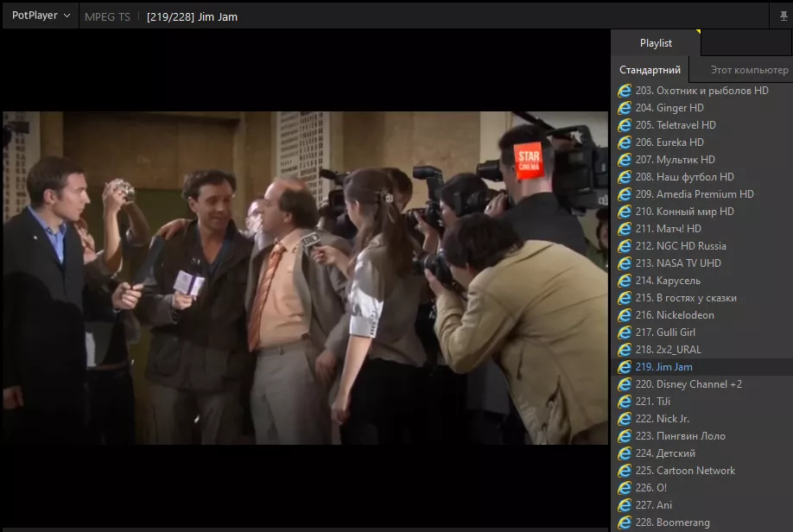Pick channel 225. Cartoon Network
The image size is (793, 532).
click(x=702, y=471)
